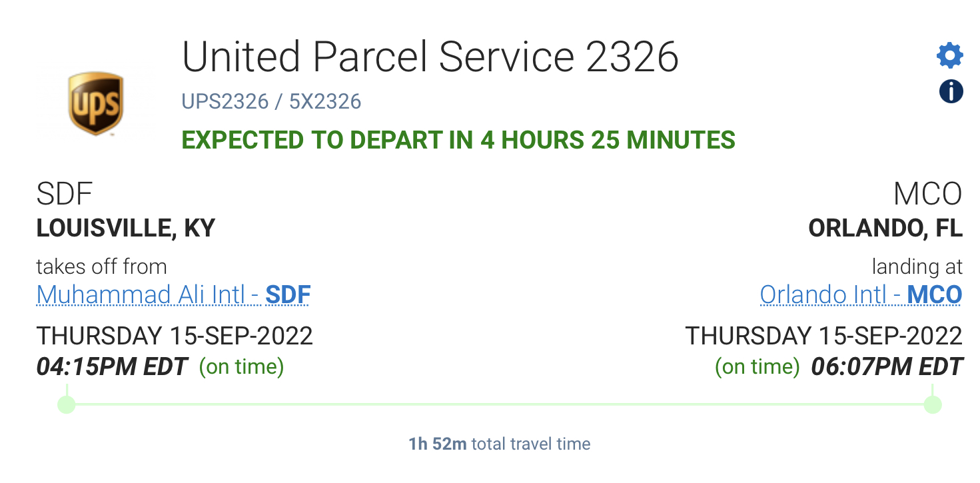The height and width of the screenshot is (483, 980).
Task: Open the blue gear settings icon
Action: click(950, 55)
